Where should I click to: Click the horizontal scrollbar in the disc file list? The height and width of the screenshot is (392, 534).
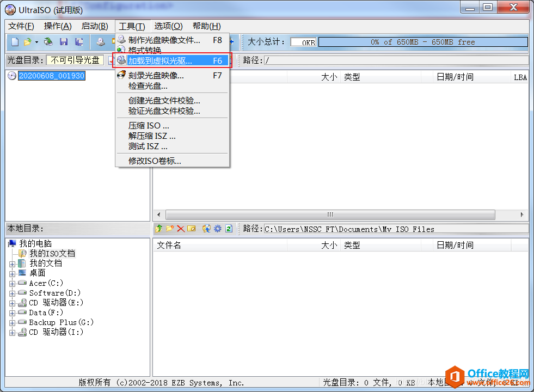(330, 215)
